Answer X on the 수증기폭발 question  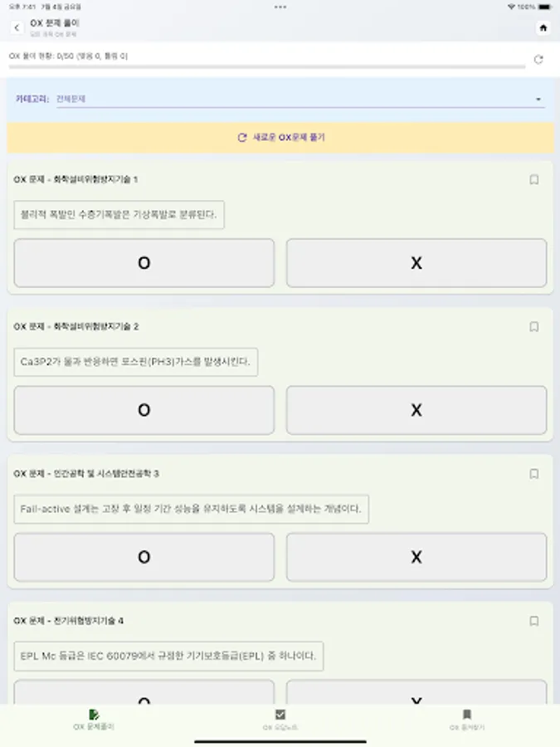coord(416,263)
